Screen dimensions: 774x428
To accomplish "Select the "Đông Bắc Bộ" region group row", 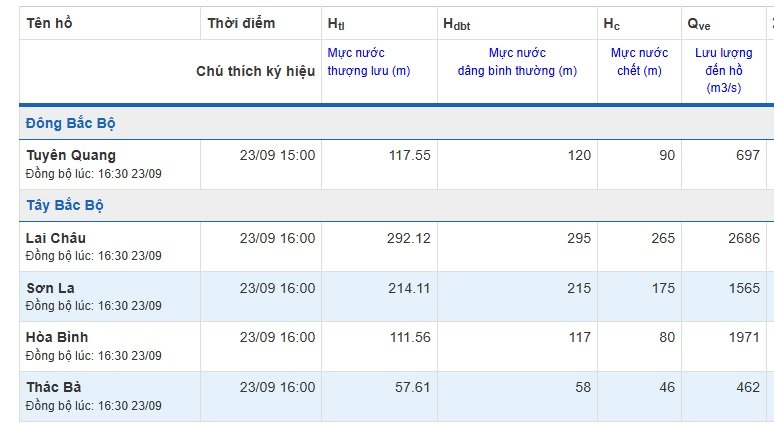I will click(x=73, y=124).
